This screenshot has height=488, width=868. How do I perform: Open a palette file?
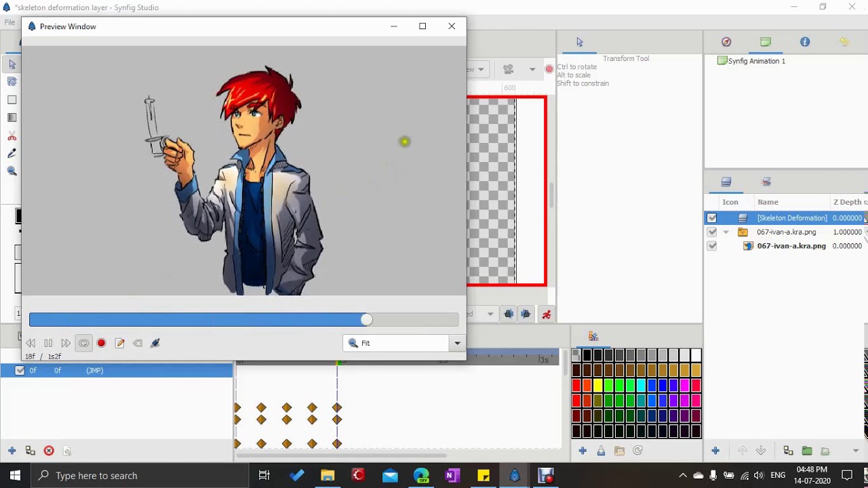(x=619, y=451)
